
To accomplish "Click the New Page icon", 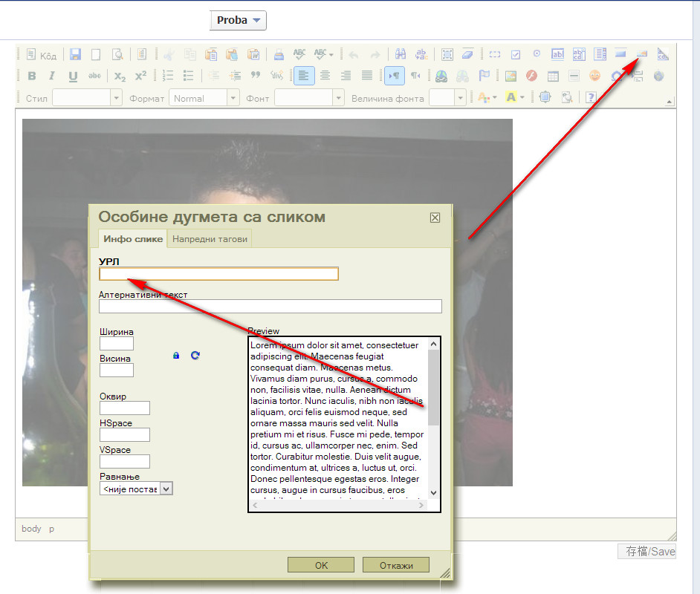I will coord(96,54).
